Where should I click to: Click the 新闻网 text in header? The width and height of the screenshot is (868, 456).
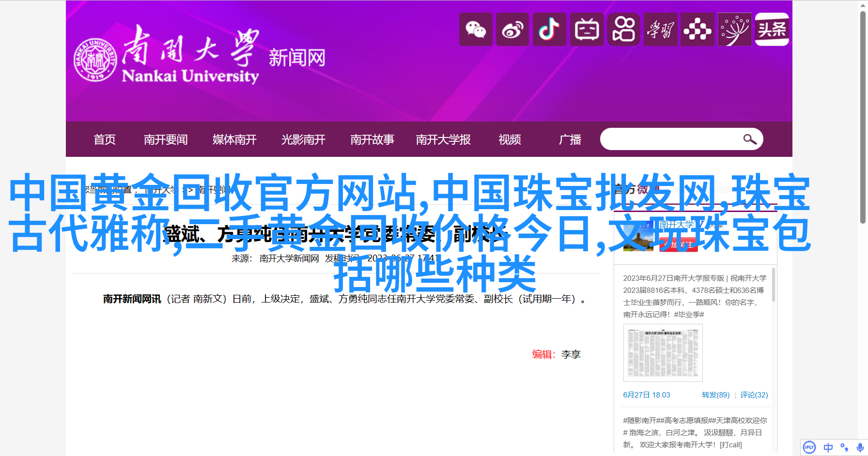pyautogui.click(x=297, y=58)
